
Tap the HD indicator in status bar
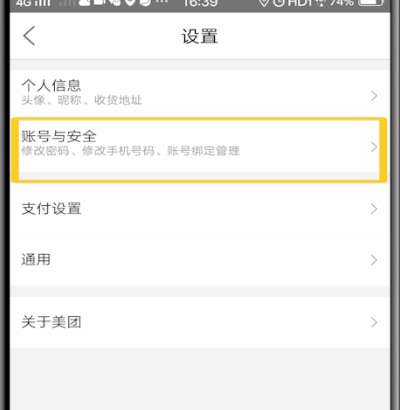(x=297, y=3)
